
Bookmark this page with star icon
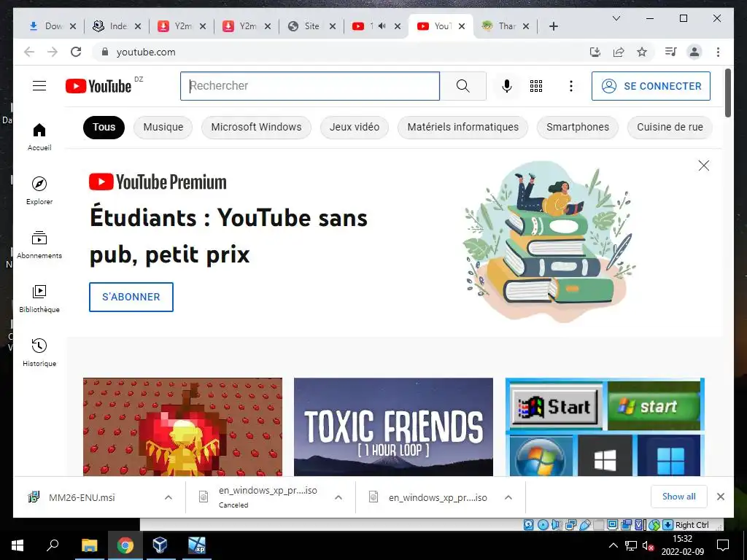coord(642,52)
